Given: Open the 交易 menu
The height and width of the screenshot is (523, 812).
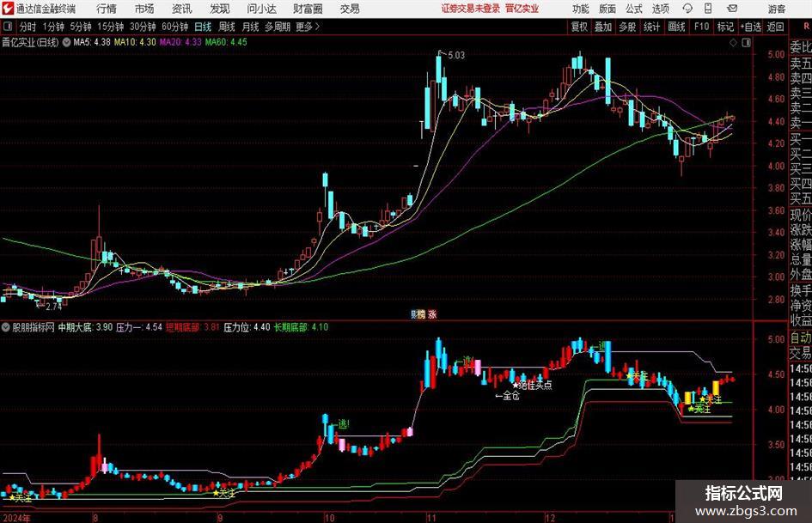Looking at the screenshot, I should (350, 9).
